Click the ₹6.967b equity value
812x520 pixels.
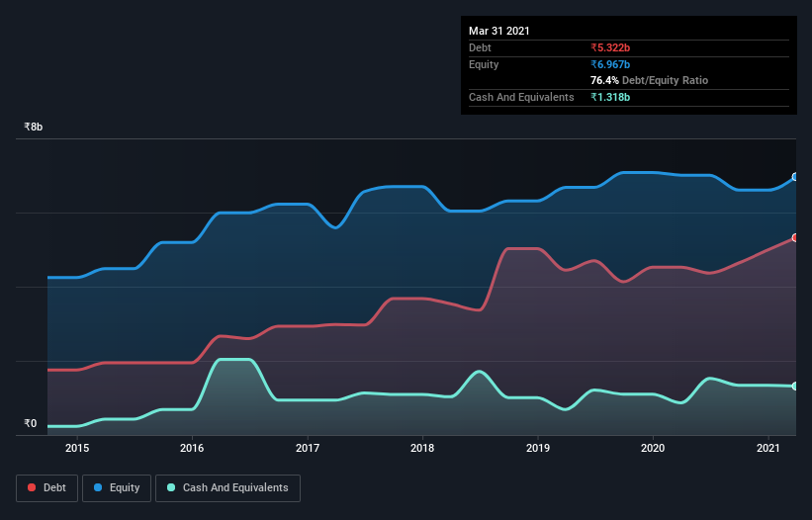[x=610, y=64]
